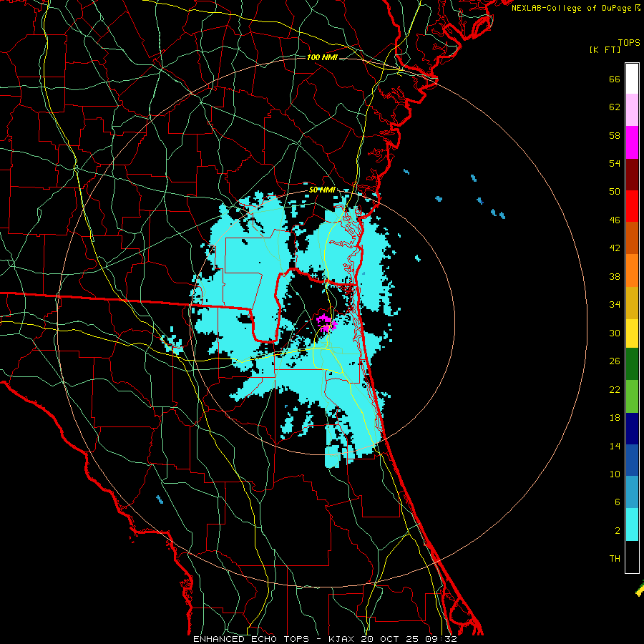Click the '38' legend value

(x=615, y=276)
